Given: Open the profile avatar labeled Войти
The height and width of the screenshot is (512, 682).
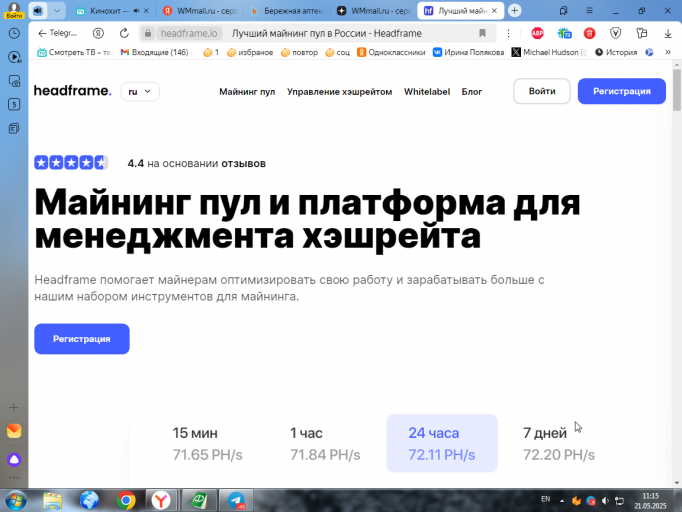Looking at the screenshot, I should pos(14,10).
